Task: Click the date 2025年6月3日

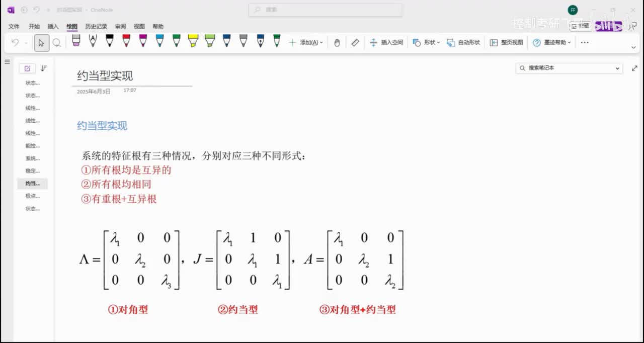Action: [x=94, y=92]
